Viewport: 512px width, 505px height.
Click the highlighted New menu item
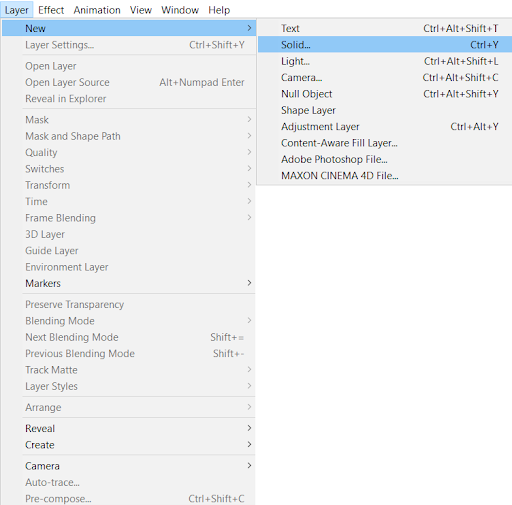tap(129, 28)
